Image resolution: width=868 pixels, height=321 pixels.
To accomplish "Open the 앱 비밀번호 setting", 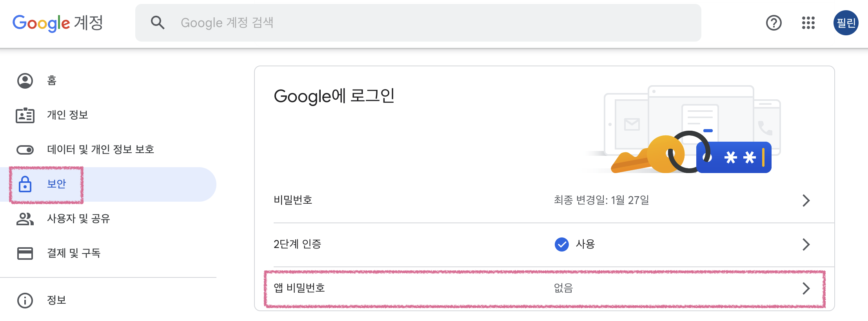I will coord(545,288).
